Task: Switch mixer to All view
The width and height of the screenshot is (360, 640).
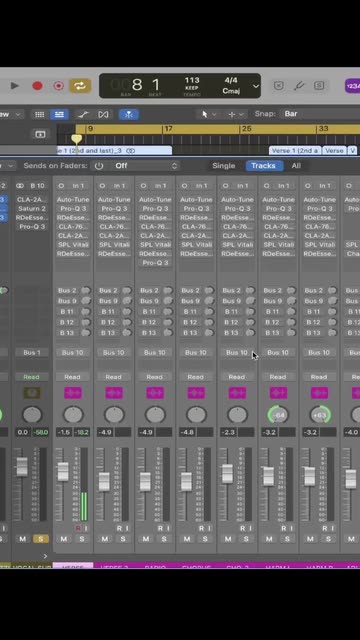Action: coord(296,166)
